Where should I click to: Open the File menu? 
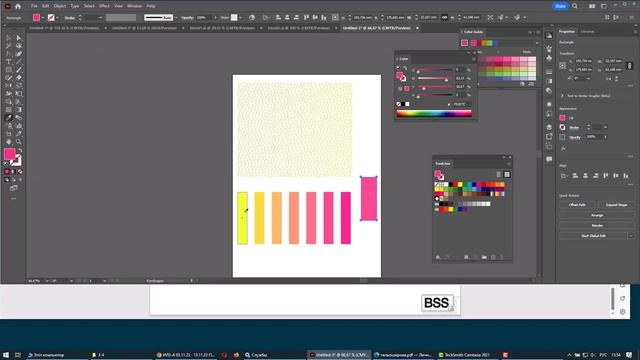click(34, 6)
